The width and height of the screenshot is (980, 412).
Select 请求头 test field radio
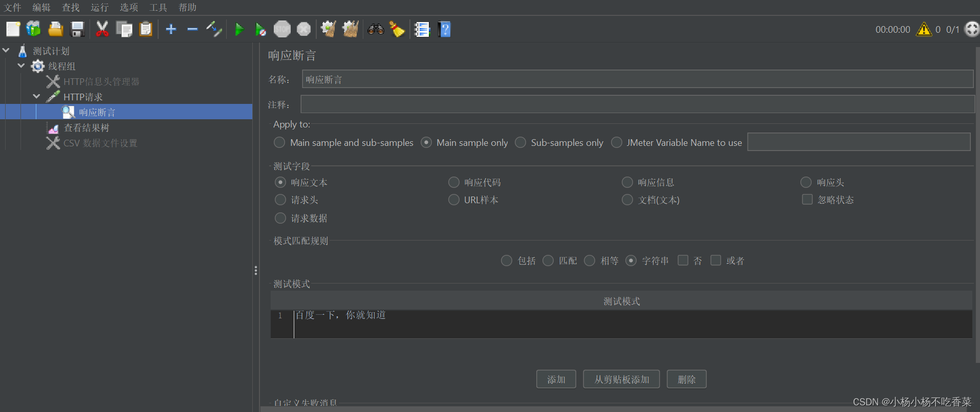coord(280,200)
